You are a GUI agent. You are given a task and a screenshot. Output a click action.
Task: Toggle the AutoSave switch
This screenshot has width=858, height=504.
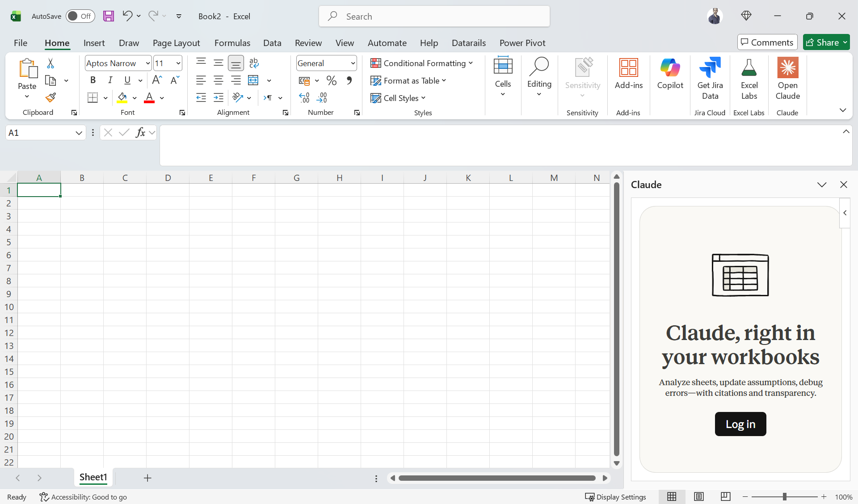pyautogui.click(x=80, y=16)
